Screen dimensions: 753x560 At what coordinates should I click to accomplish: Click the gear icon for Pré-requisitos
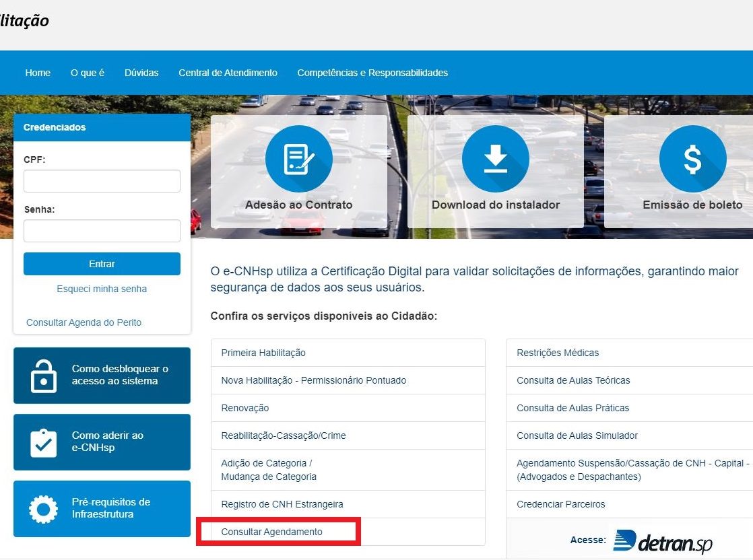(x=43, y=509)
